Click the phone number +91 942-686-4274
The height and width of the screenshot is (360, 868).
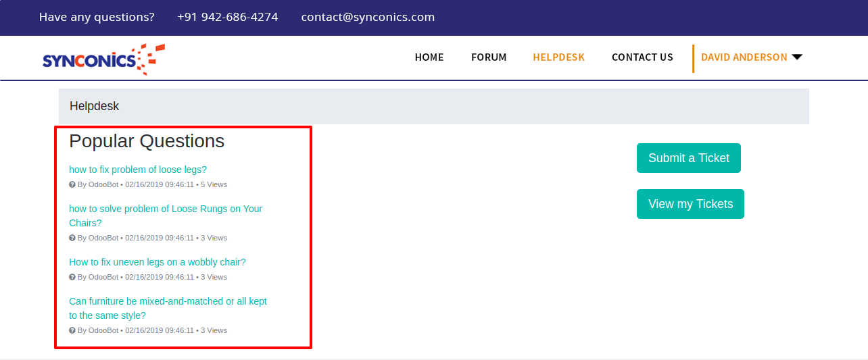coord(228,17)
